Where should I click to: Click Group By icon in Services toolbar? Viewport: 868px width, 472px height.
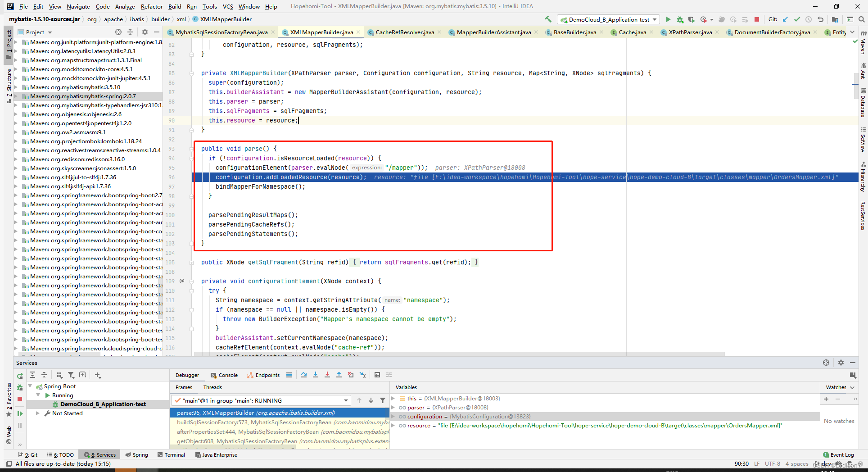[x=59, y=375]
